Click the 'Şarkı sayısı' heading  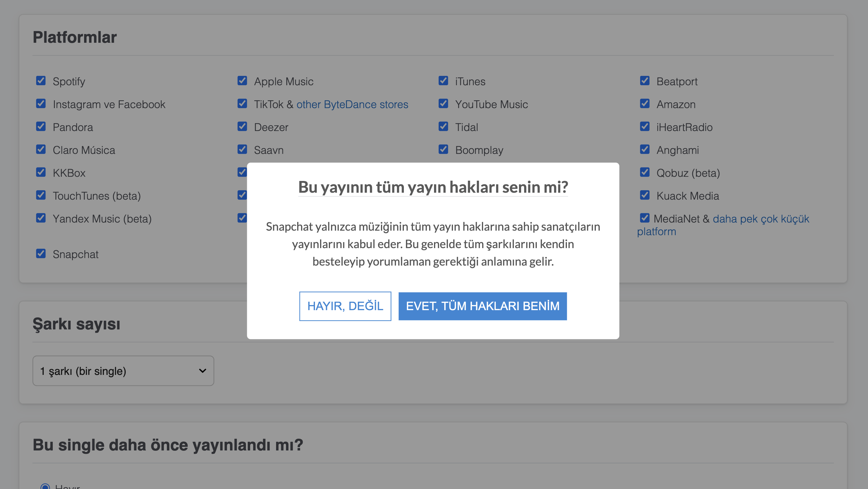[77, 324]
